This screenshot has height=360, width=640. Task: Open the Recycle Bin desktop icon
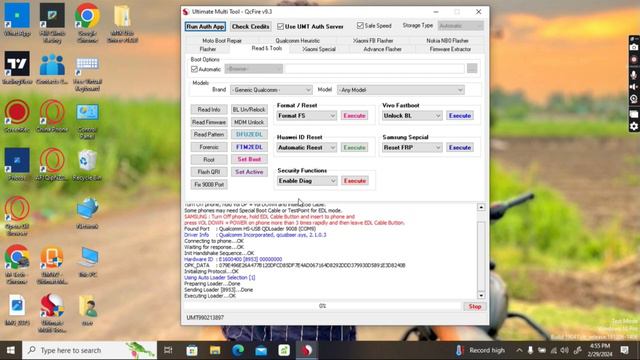[87, 164]
